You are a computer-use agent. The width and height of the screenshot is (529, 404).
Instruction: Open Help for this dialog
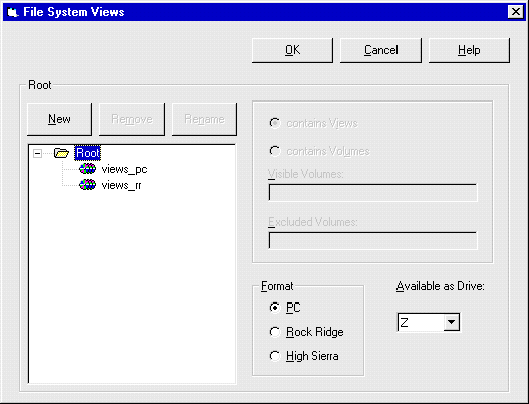469,50
